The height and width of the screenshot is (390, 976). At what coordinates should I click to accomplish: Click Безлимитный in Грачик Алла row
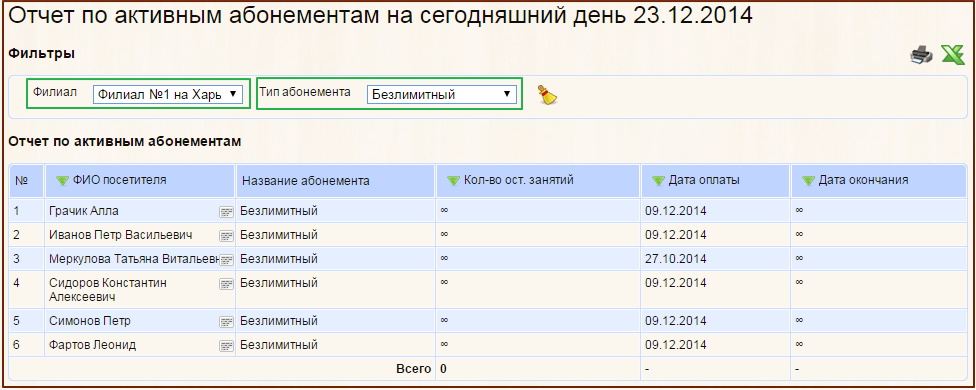[279, 211]
